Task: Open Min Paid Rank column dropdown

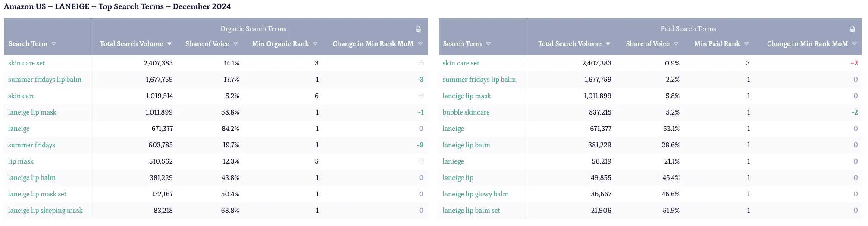Action: click(x=746, y=44)
